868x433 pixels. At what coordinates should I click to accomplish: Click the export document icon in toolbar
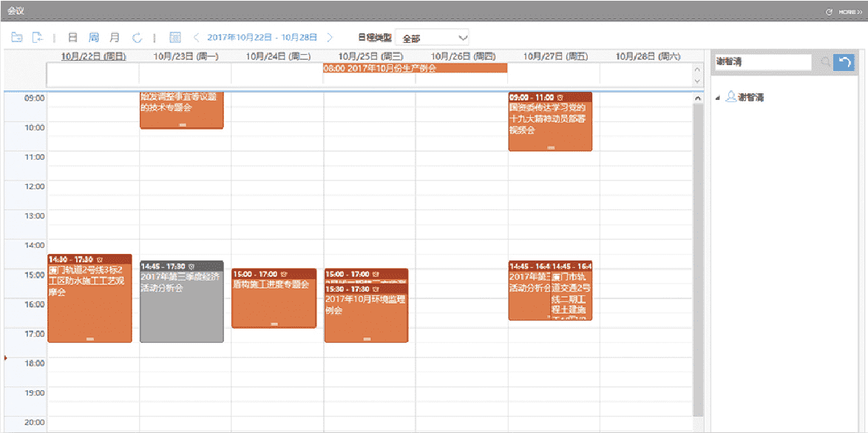point(37,37)
